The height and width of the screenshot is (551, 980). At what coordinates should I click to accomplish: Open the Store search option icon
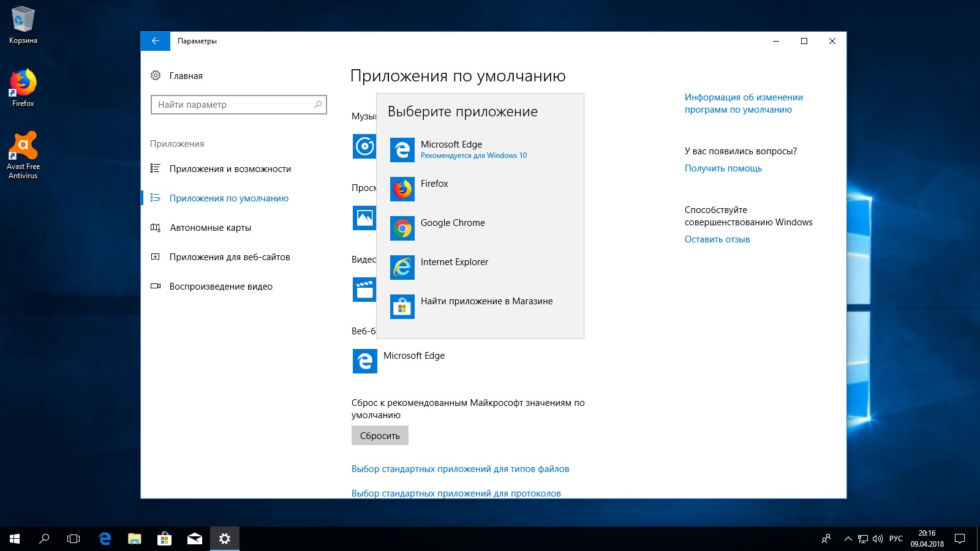[x=402, y=307]
